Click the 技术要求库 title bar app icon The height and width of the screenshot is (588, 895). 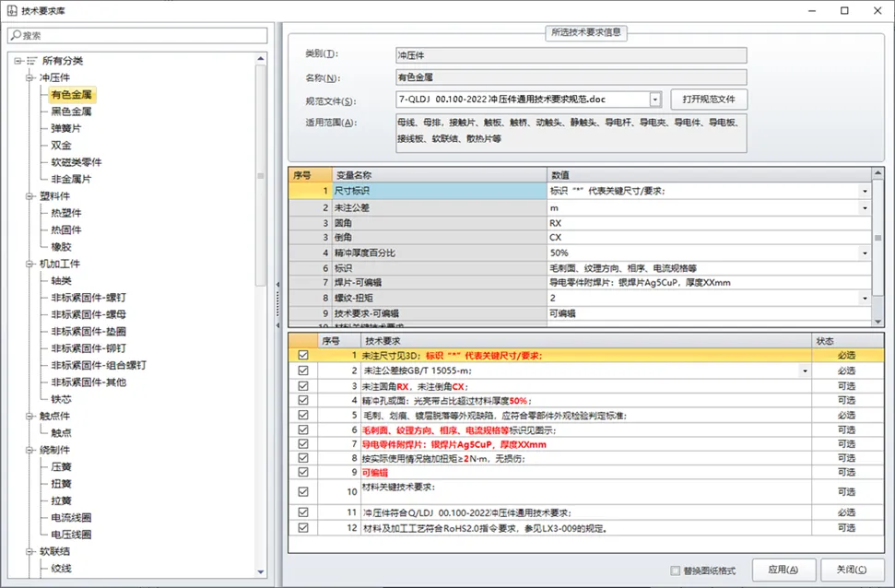10,10
